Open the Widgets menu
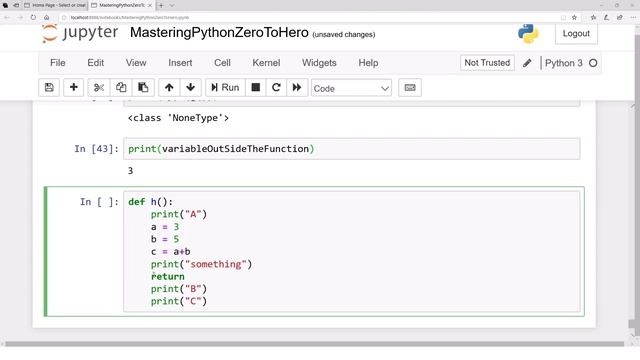Image resolution: width=640 pixels, height=360 pixels. coord(319,63)
